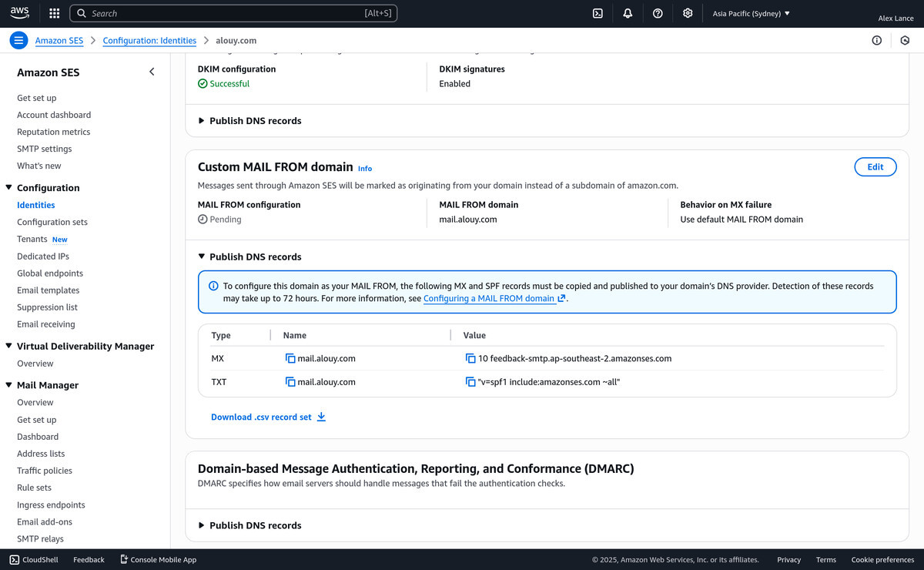Copy the SPF TXT record value
Viewport: 924px width, 570px height.
[470, 382]
